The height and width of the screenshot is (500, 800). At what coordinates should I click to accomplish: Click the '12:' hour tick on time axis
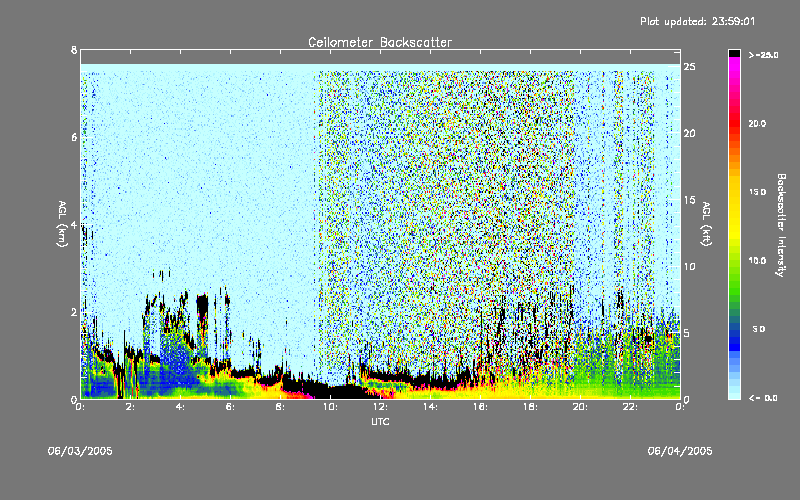point(380,407)
